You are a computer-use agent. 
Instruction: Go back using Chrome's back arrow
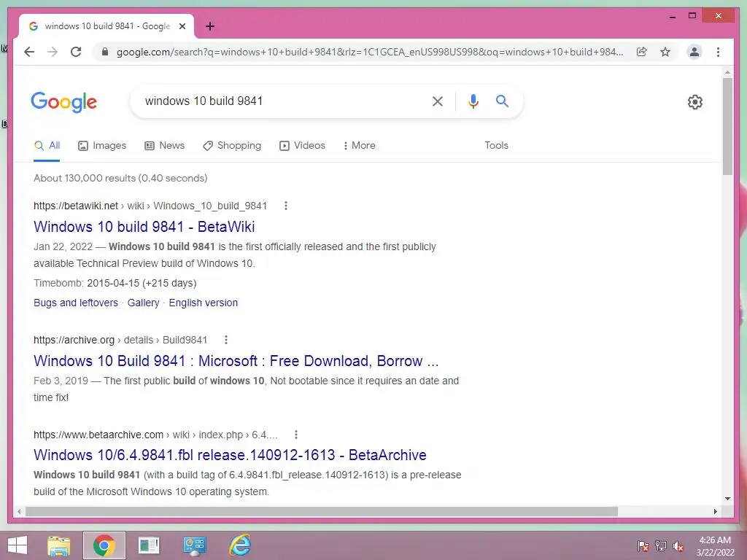(x=29, y=52)
